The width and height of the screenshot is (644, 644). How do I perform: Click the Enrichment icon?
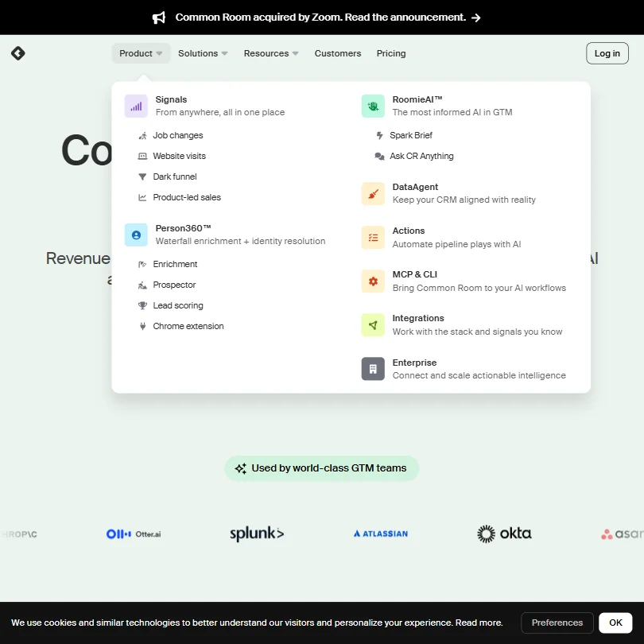pyautogui.click(x=142, y=264)
